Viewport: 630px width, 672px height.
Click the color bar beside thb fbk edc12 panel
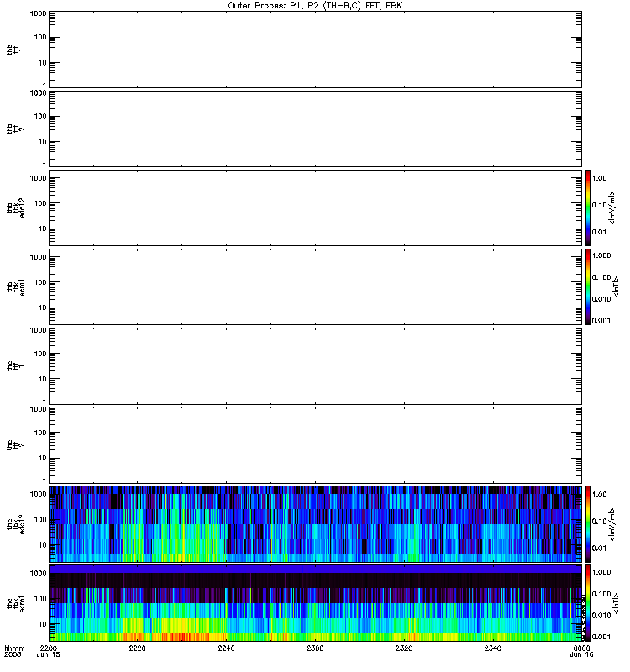click(x=588, y=207)
